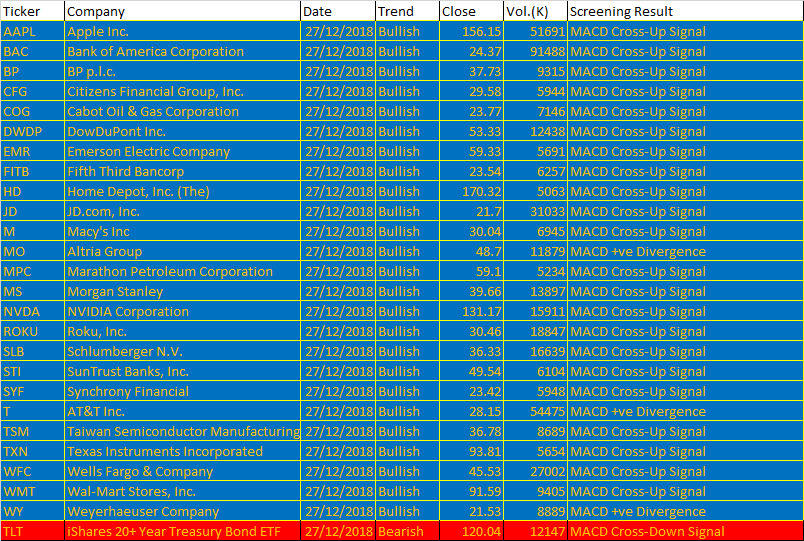Select Marathon Petroleum Corporation cell
This screenshot has height=541, width=804.
pyautogui.click(x=182, y=271)
